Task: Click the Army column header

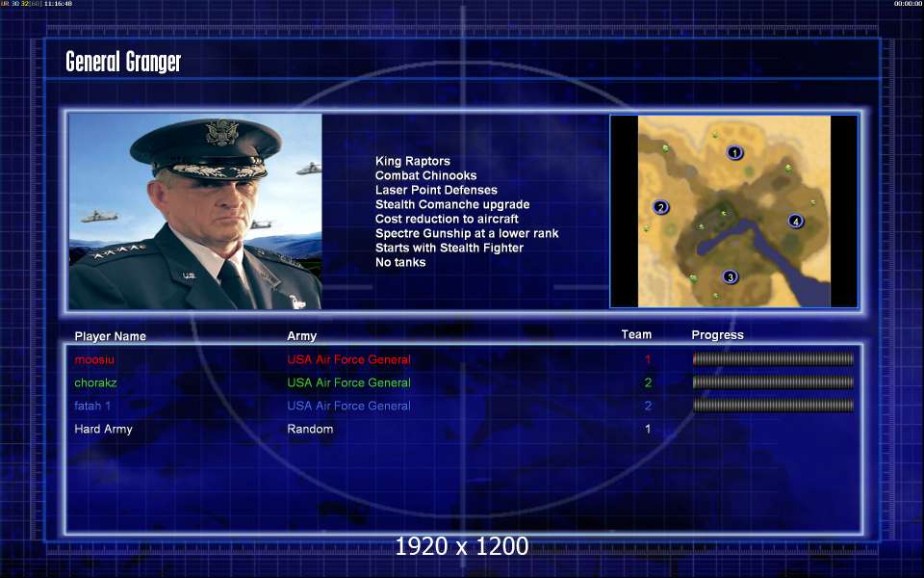Action: tap(301, 336)
